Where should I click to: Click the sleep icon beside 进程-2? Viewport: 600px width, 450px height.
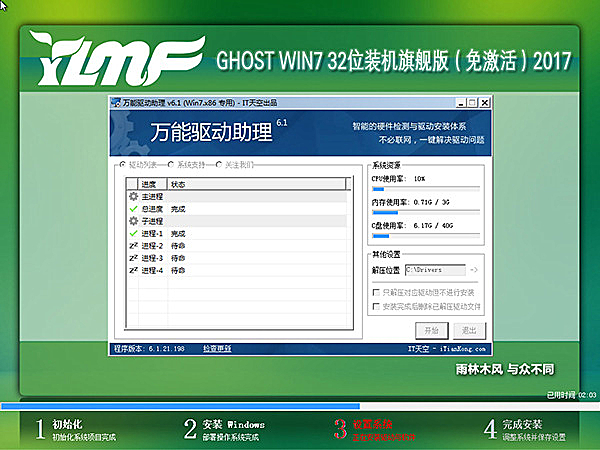click(133, 246)
